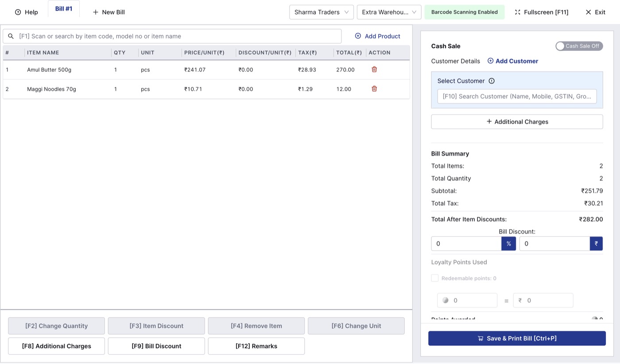This screenshot has height=364, width=620.
Task: Click the loyalty points input field
Action: coord(467,300)
